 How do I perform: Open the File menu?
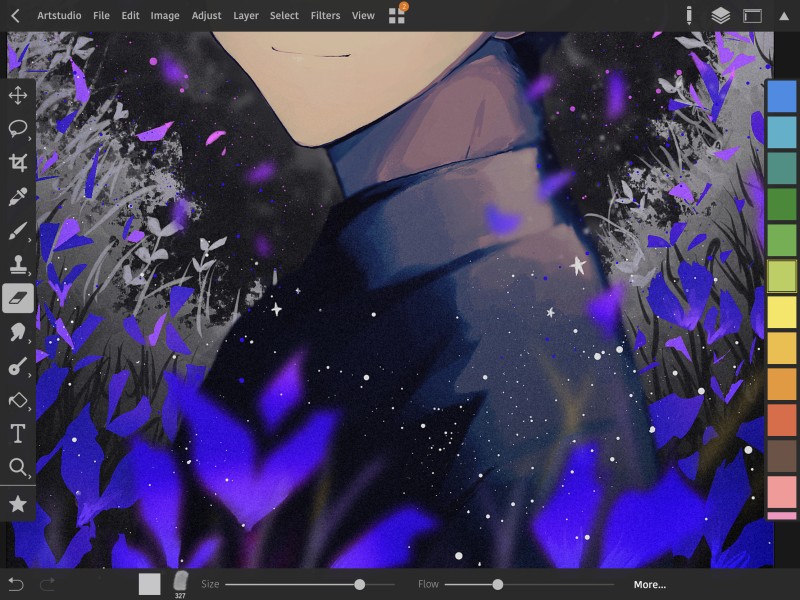point(101,16)
